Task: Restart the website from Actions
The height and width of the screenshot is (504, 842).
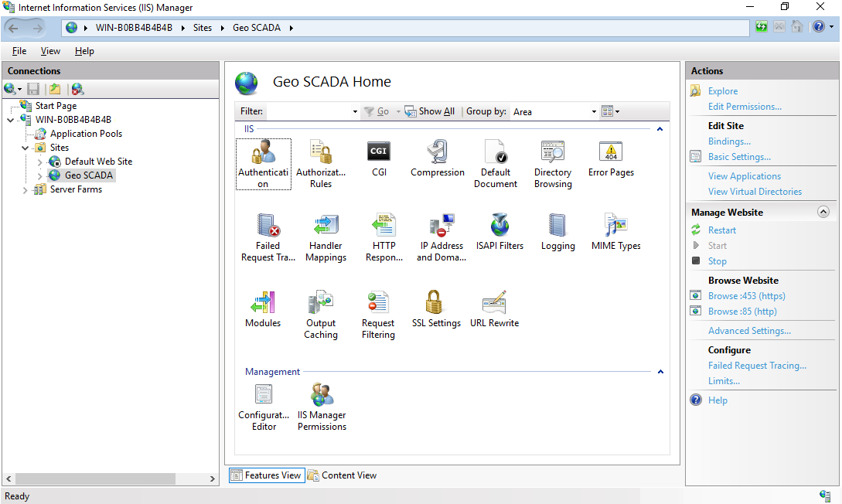Action: (x=721, y=230)
